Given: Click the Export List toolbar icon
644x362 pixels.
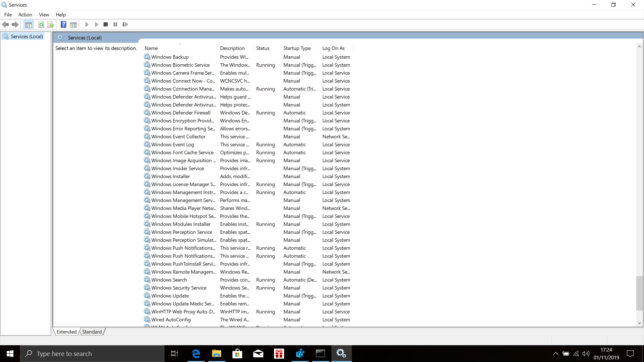Looking at the screenshot, I should pyautogui.click(x=51, y=24).
